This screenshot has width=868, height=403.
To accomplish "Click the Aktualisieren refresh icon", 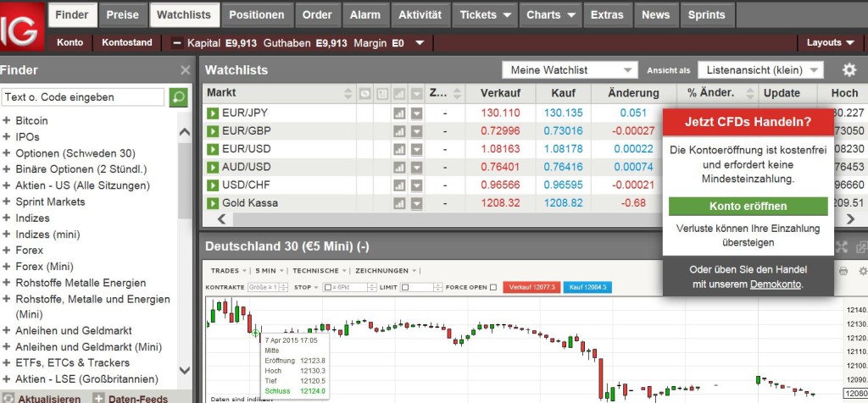I will pos(8,399).
